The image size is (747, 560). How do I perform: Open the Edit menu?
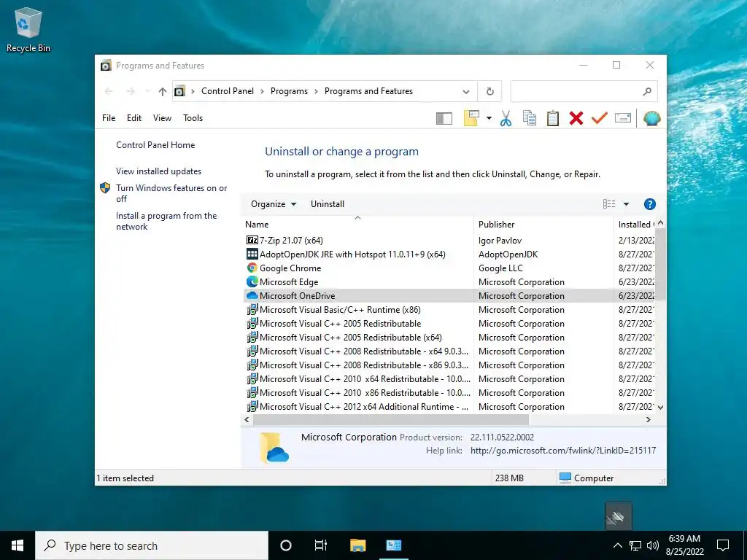tap(134, 118)
